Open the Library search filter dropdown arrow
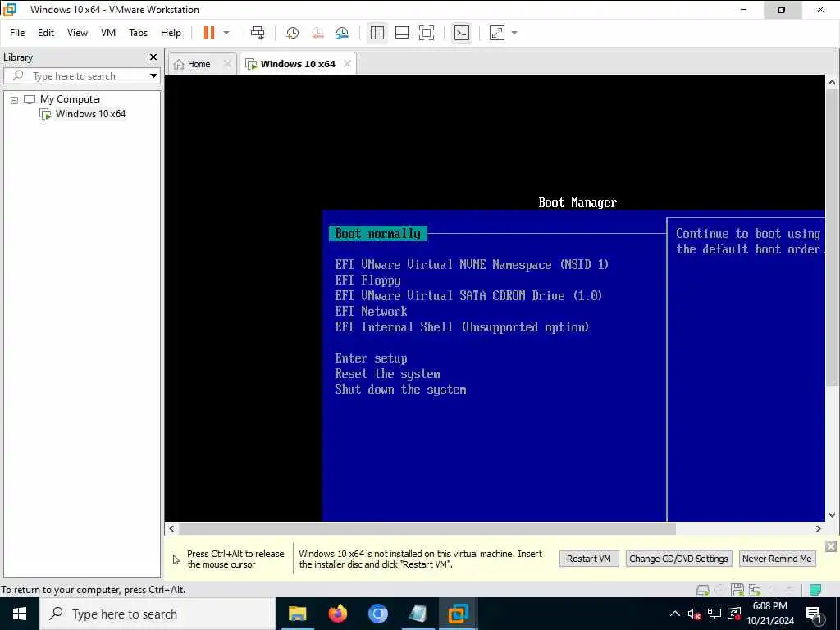This screenshot has height=630, width=840. coord(153,76)
